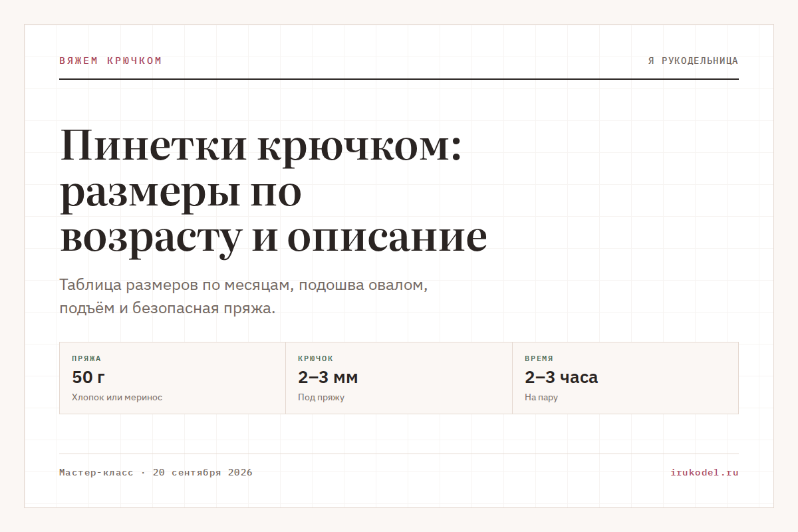Click the 'Я РУКОДЕЛЬНИЦА' header text

pyautogui.click(x=693, y=61)
